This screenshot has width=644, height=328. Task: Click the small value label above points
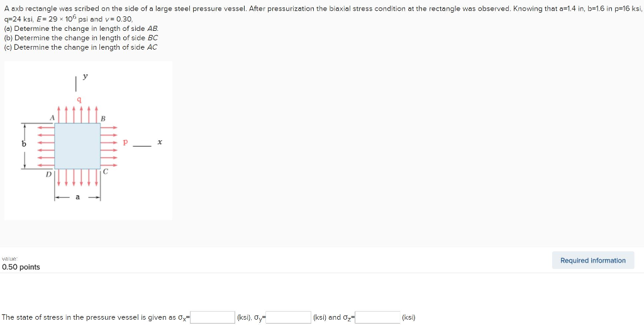(x=9, y=258)
